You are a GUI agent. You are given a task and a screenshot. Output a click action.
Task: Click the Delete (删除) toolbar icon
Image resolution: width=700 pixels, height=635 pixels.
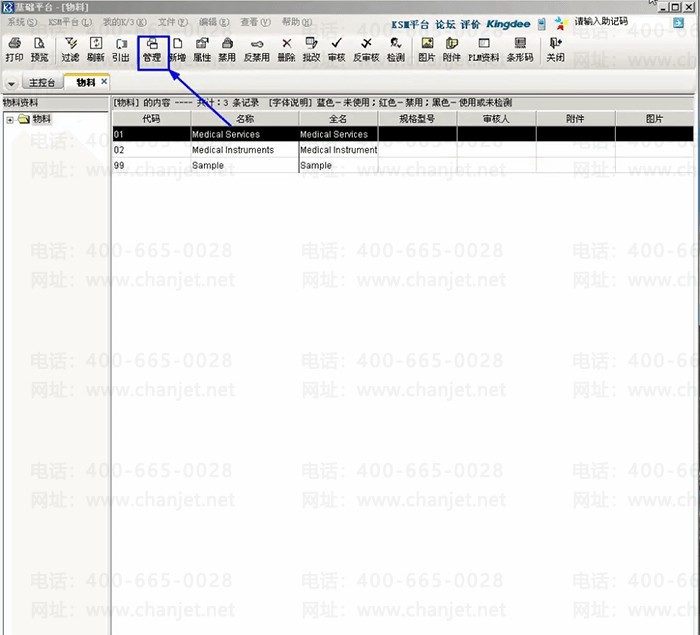[287, 50]
